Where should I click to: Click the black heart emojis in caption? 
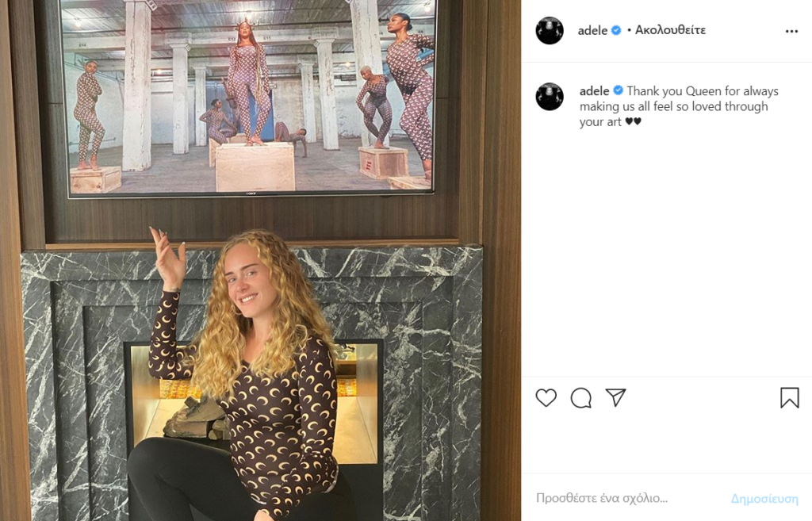pos(633,121)
